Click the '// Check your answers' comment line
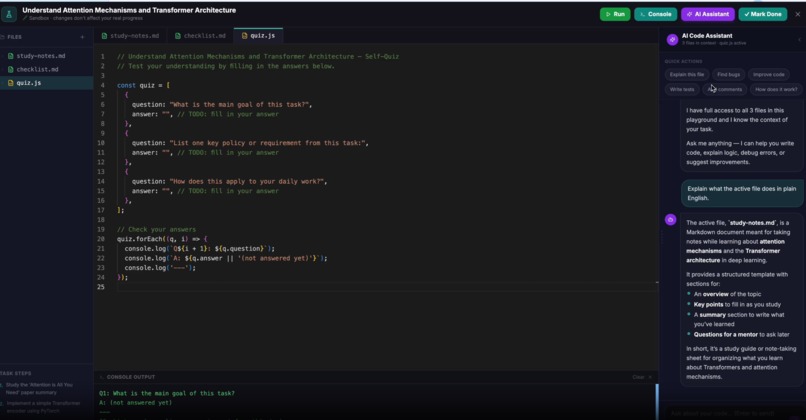This screenshot has height=420, width=806. 156,229
